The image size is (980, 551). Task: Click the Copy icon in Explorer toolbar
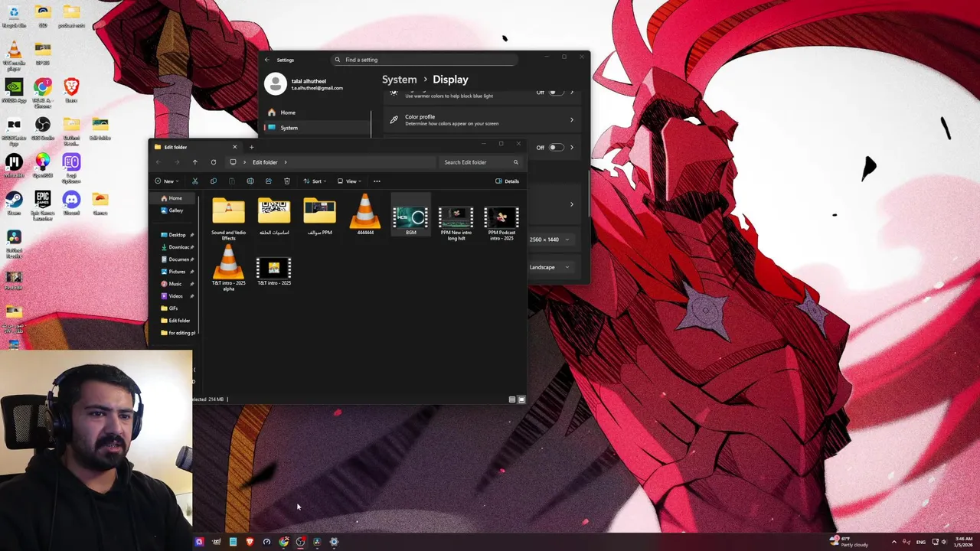(214, 181)
